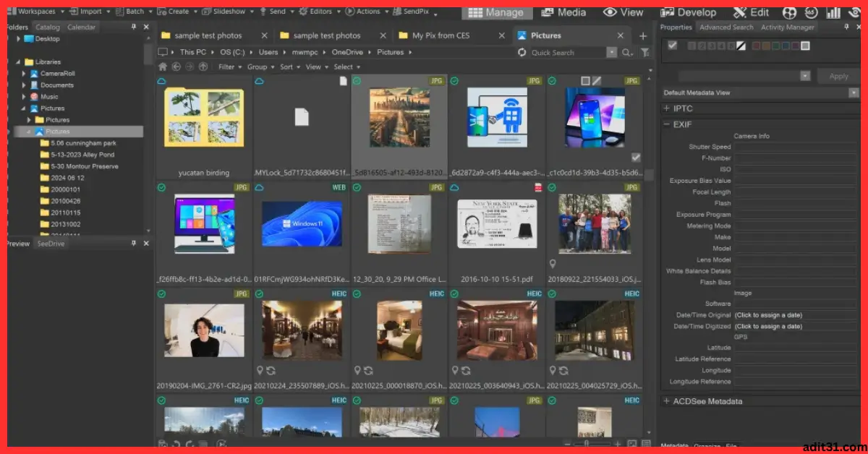Screen dimensions: 868x454
Task: Click Manage mode button
Action: (497, 12)
